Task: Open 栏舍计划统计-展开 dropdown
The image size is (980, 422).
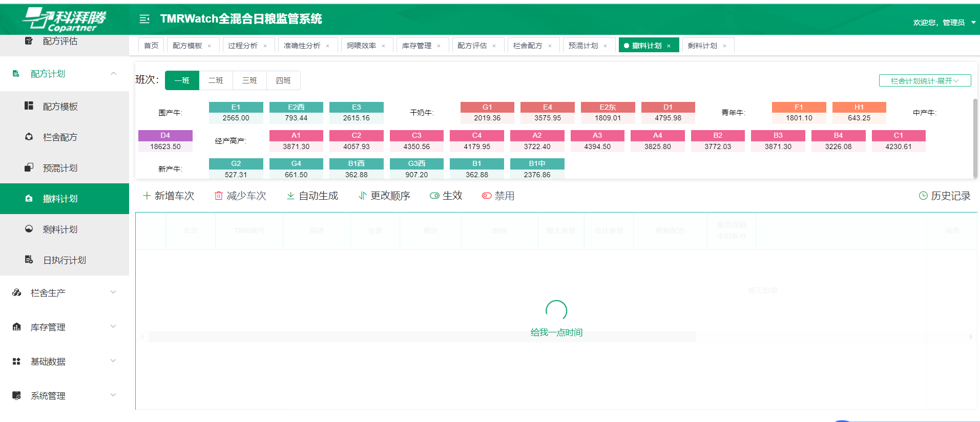Action: [x=925, y=81]
